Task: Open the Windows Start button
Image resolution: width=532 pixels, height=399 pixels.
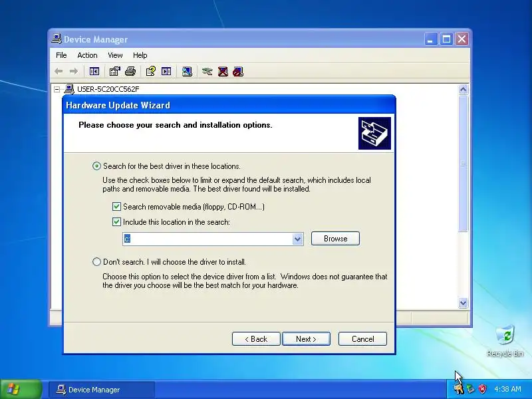Action: (x=21, y=389)
